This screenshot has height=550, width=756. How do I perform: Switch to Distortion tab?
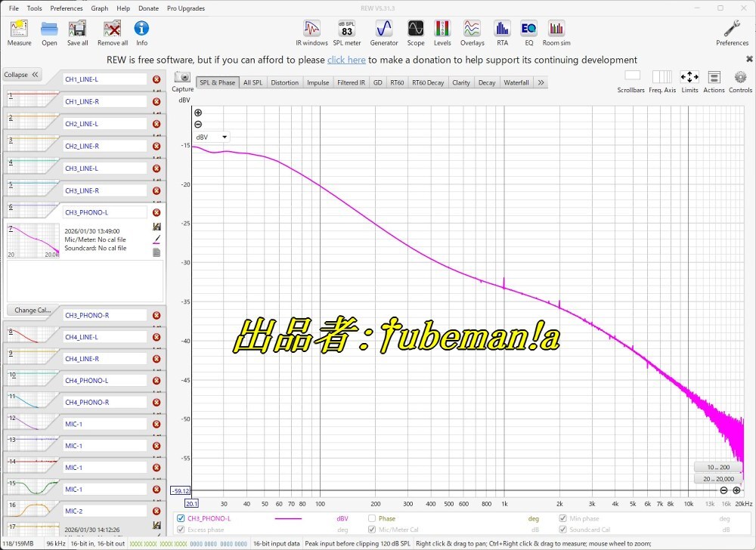pyautogui.click(x=284, y=82)
